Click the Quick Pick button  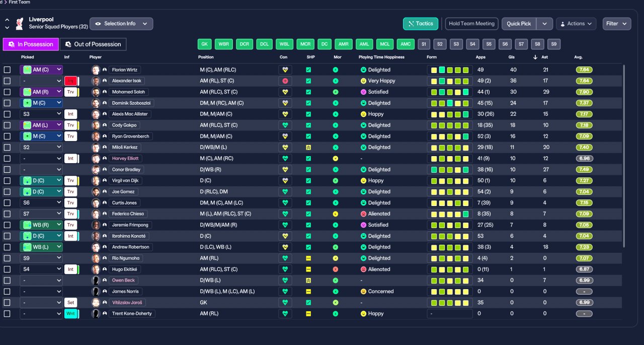click(519, 24)
